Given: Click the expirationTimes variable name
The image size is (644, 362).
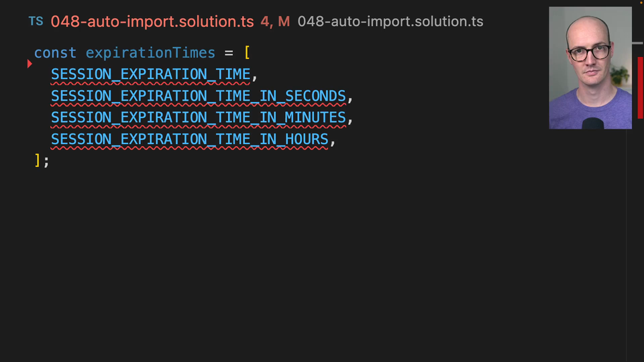Looking at the screenshot, I should [150, 53].
